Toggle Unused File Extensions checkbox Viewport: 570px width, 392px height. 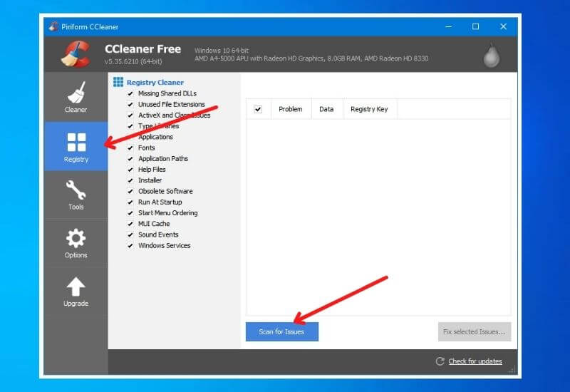[x=130, y=105]
